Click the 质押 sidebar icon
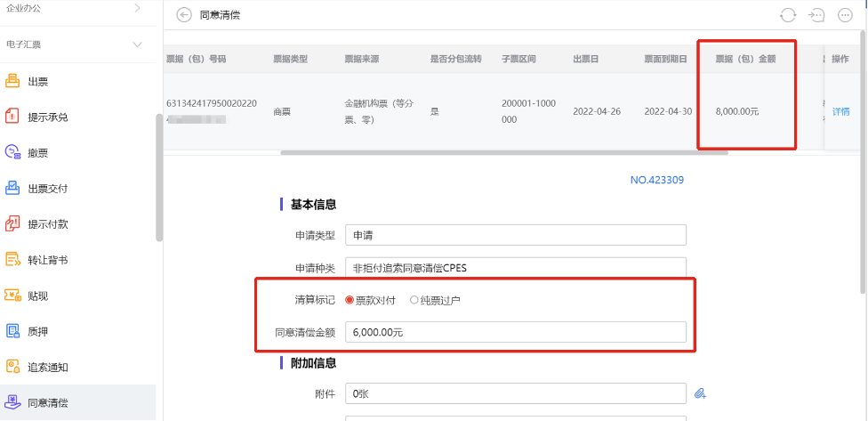 13,331
